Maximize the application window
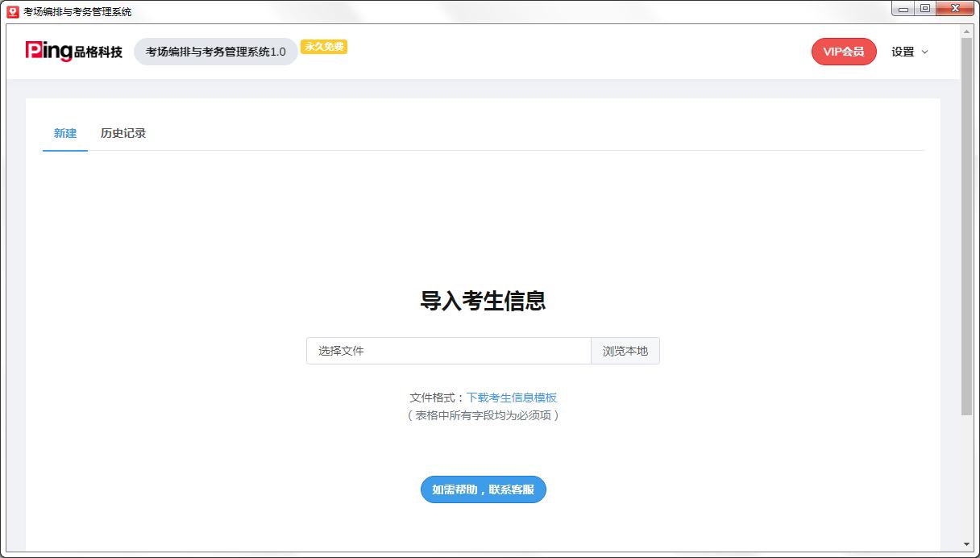 (924, 9)
